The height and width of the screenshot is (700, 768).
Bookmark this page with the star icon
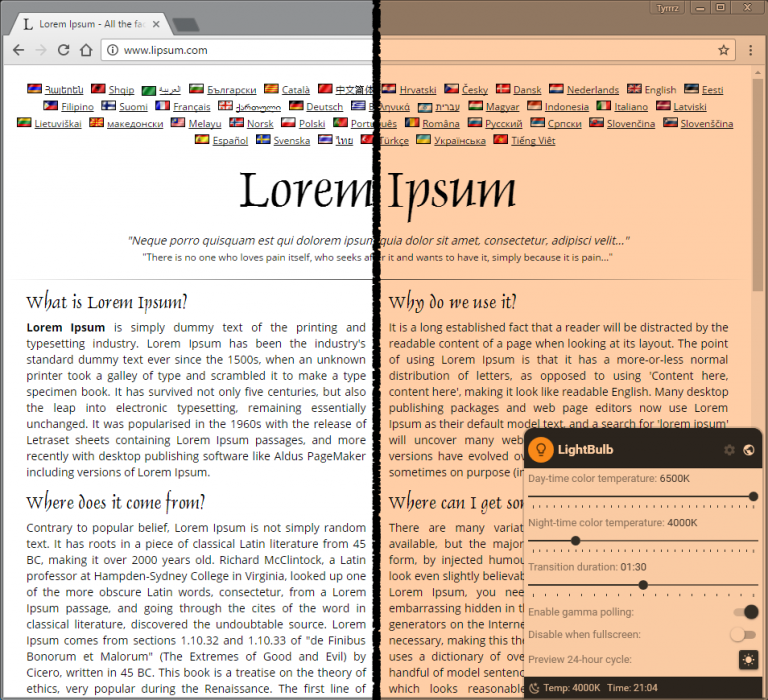(723, 50)
